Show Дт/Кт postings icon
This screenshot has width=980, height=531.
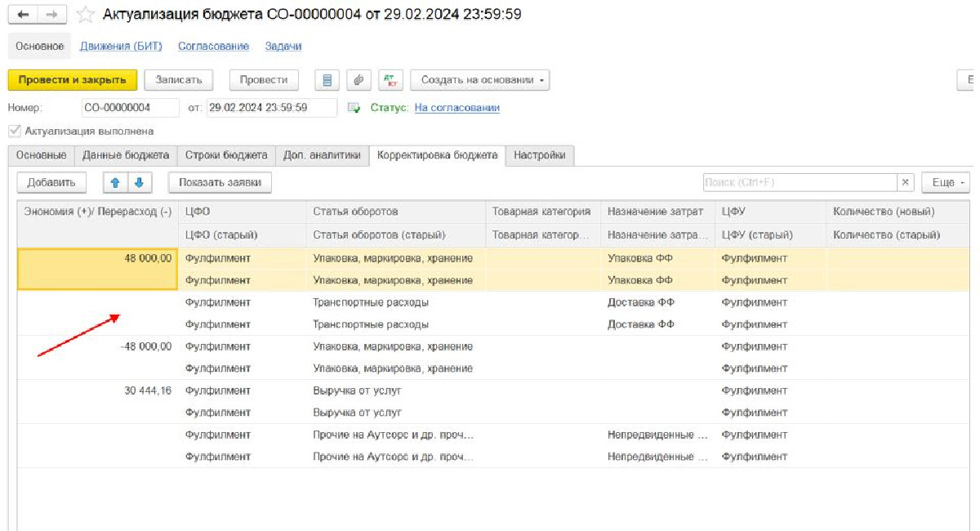(x=390, y=80)
